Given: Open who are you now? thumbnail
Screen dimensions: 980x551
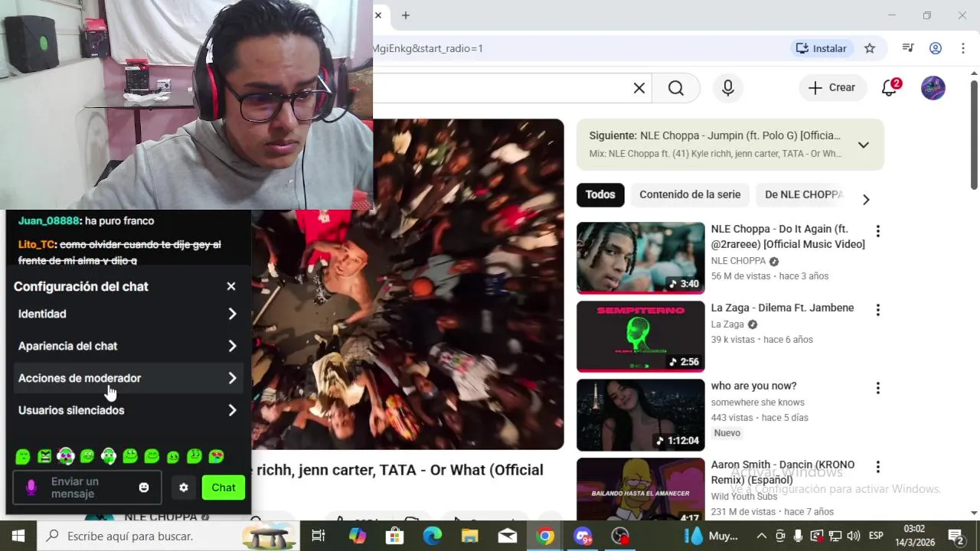Looking at the screenshot, I should (640, 415).
